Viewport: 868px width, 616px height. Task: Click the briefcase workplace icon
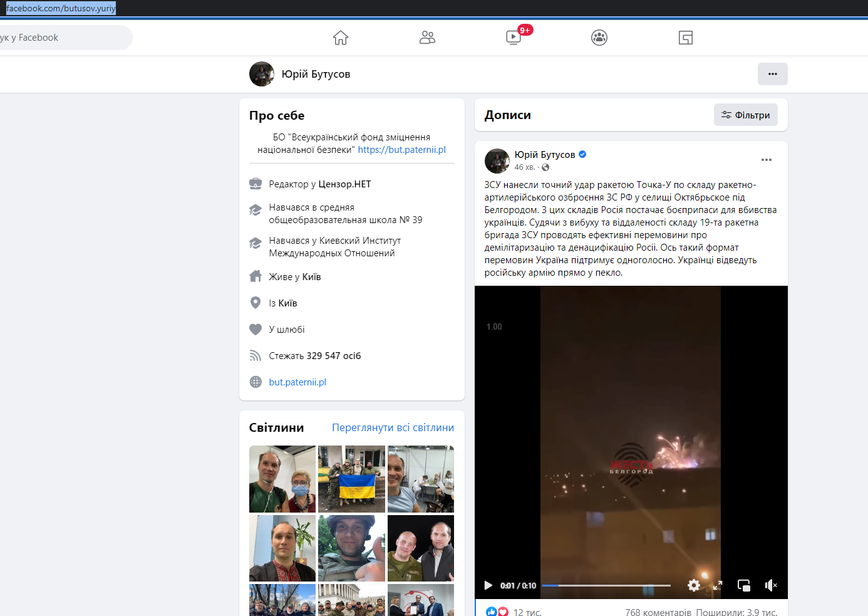point(256,184)
